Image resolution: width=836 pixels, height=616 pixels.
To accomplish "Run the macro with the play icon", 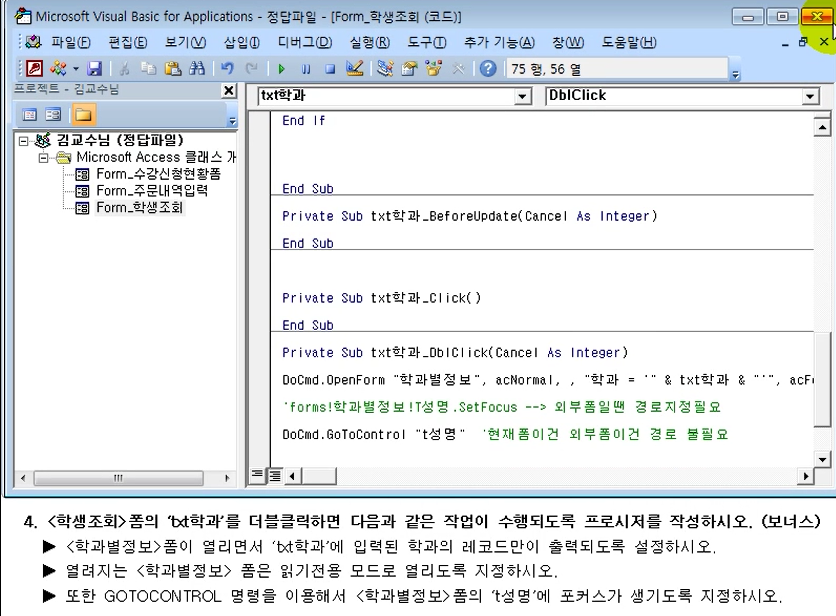I will coord(282,69).
